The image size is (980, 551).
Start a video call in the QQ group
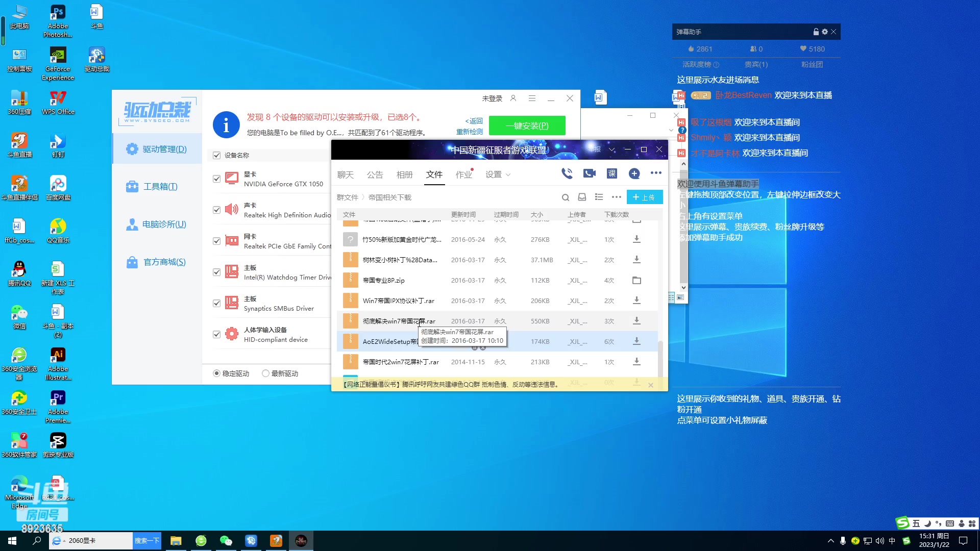click(x=589, y=173)
